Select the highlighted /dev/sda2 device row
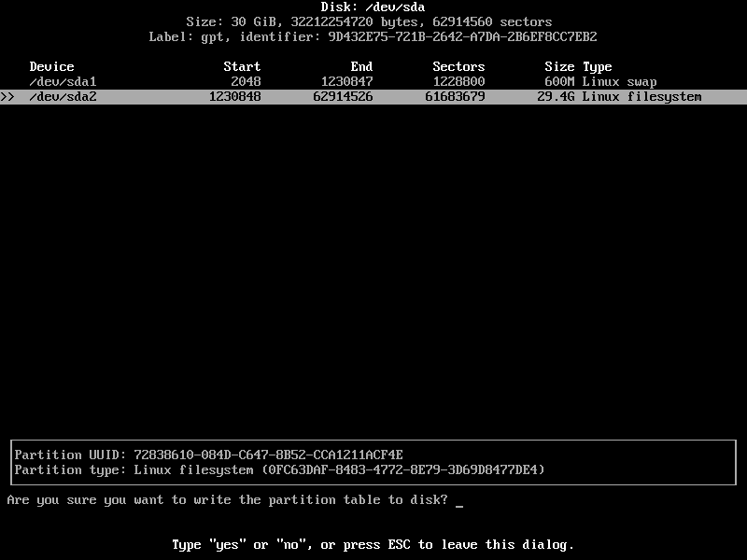747x560 pixels. tap(373, 97)
